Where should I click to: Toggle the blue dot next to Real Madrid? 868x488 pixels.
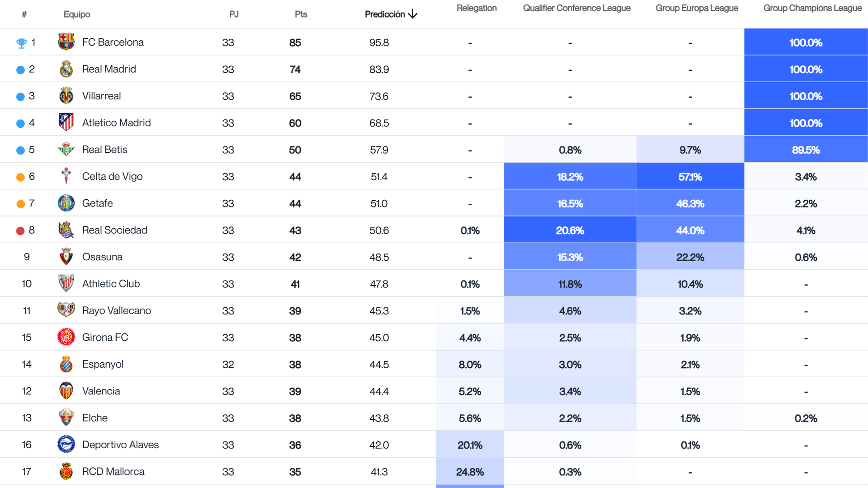click(20, 69)
